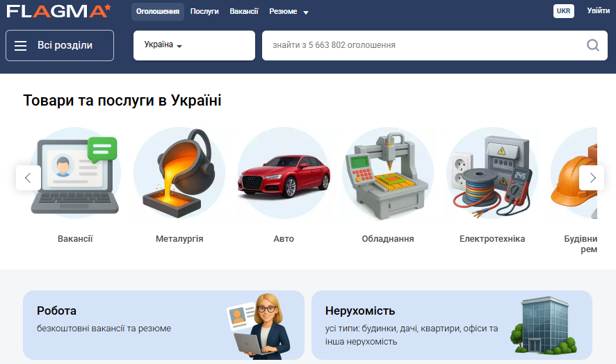Screen dimensions: 616x364
Task: Click the Увійти login link
Action: click(x=599, y=10)
